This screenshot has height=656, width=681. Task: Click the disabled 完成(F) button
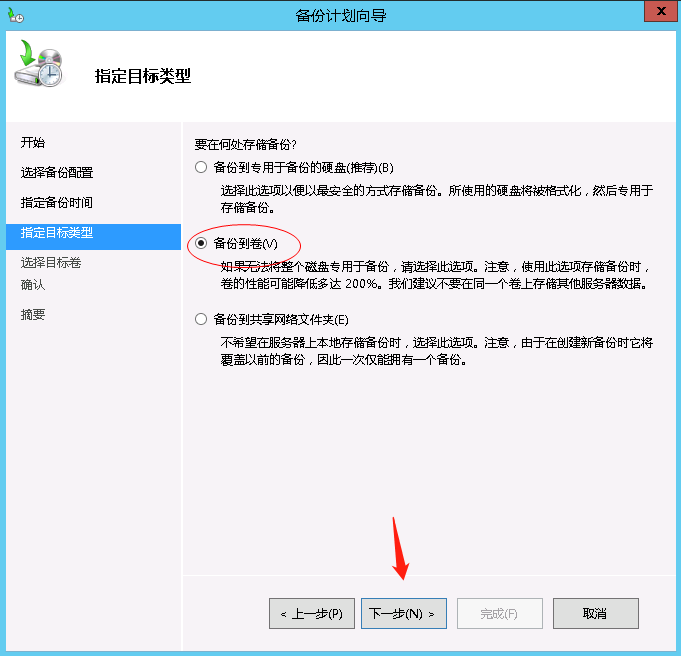tap(499, 613)
